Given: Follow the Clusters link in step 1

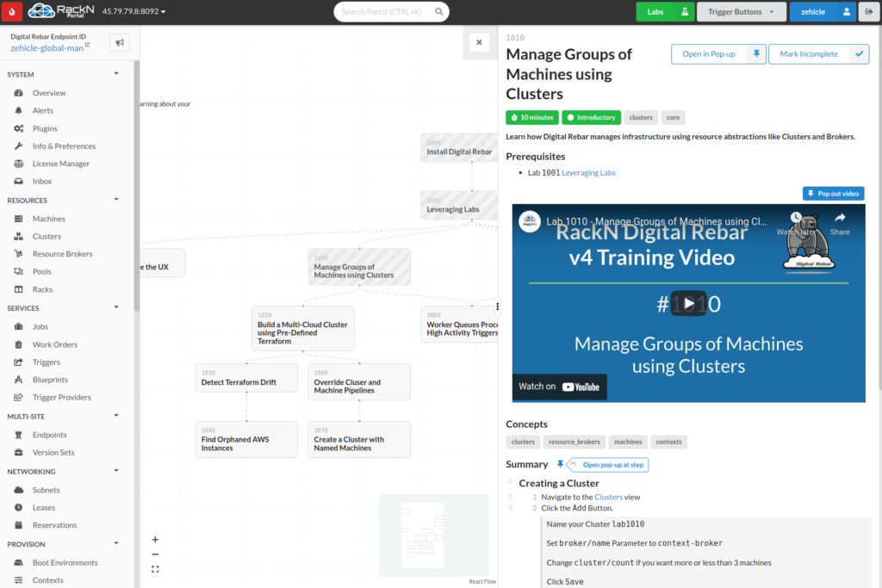Looking at the screenshot, I should [x=608, y=497].
